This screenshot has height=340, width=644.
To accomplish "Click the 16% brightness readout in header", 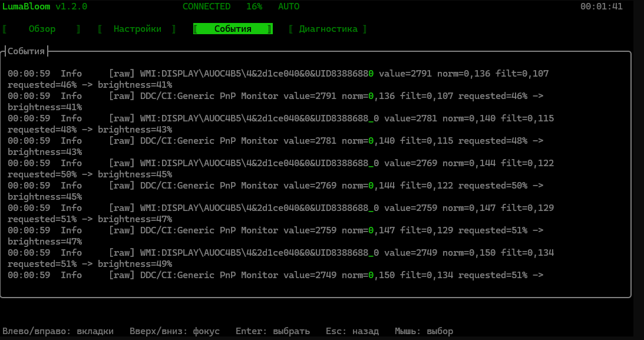I will pyautogui.click(x=254, y=6).
